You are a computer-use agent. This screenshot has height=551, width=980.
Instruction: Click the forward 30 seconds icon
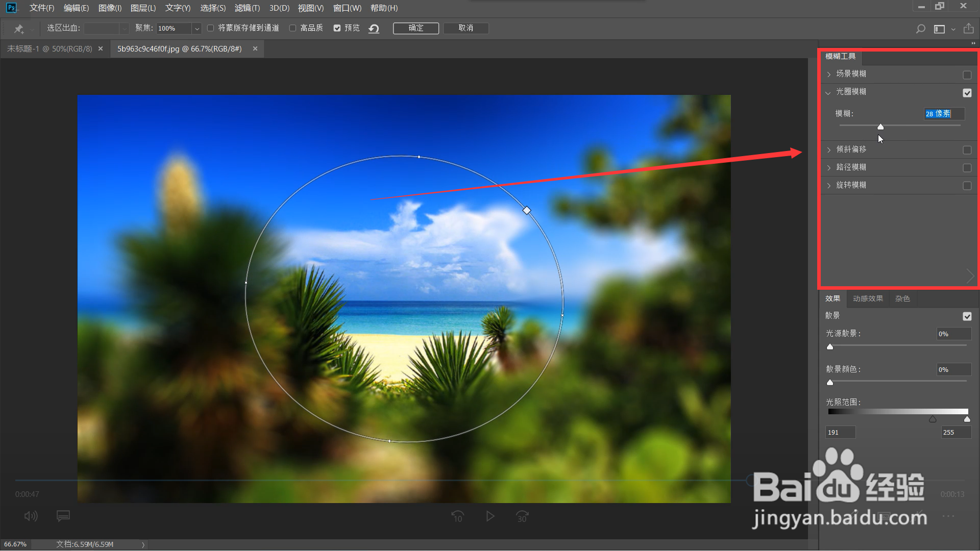522,516
